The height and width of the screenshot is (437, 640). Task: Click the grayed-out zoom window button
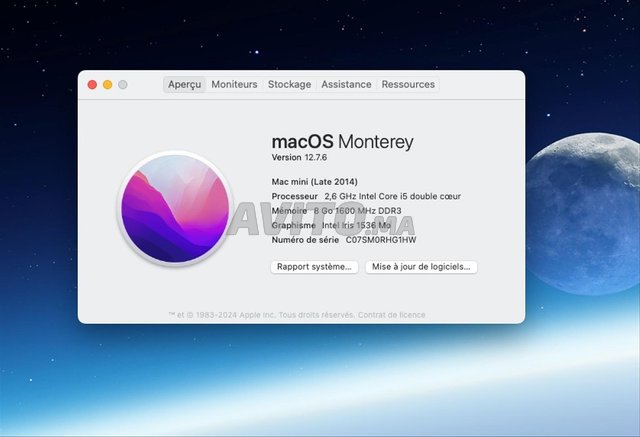click(x=122, y=85)
